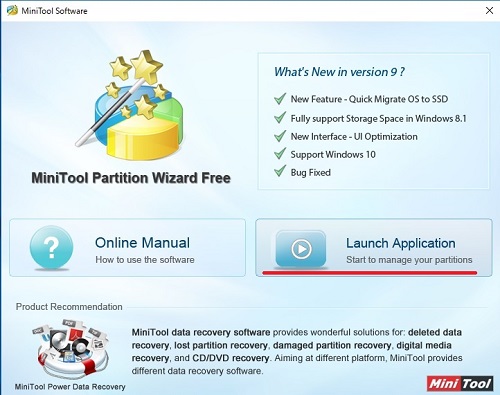Click the MiniTool brand logo
The width and height of the screenshot is (500, 395).
[460, 384]
